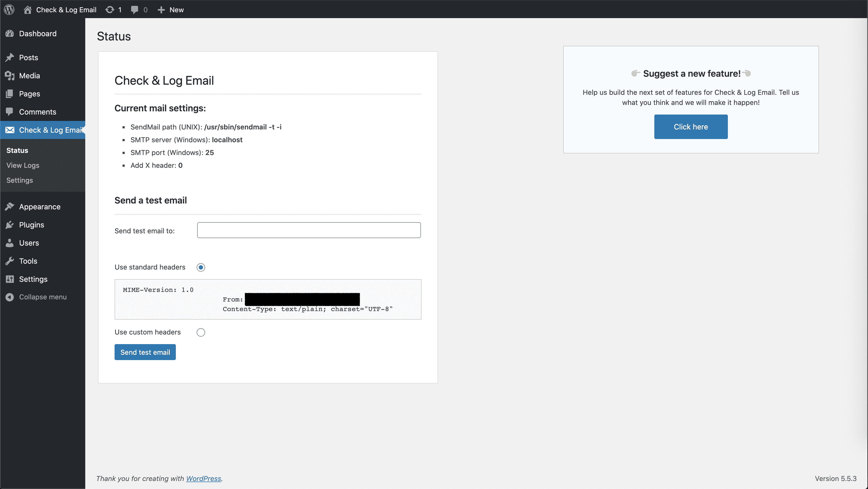Viewport: 868px width, 489px height.
Task: Click here to suggest a new feature
Action: pyautogui.click(x=690, y=127)
